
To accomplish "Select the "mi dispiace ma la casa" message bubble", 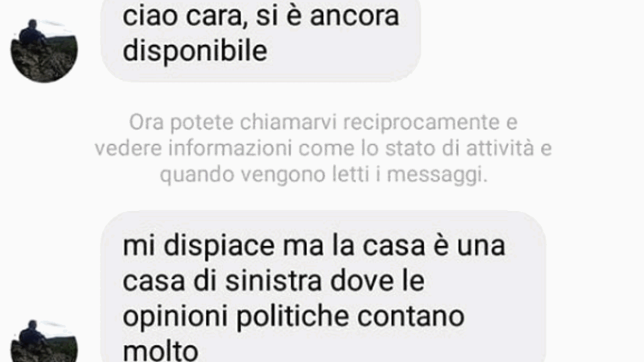I will point(323,287).
